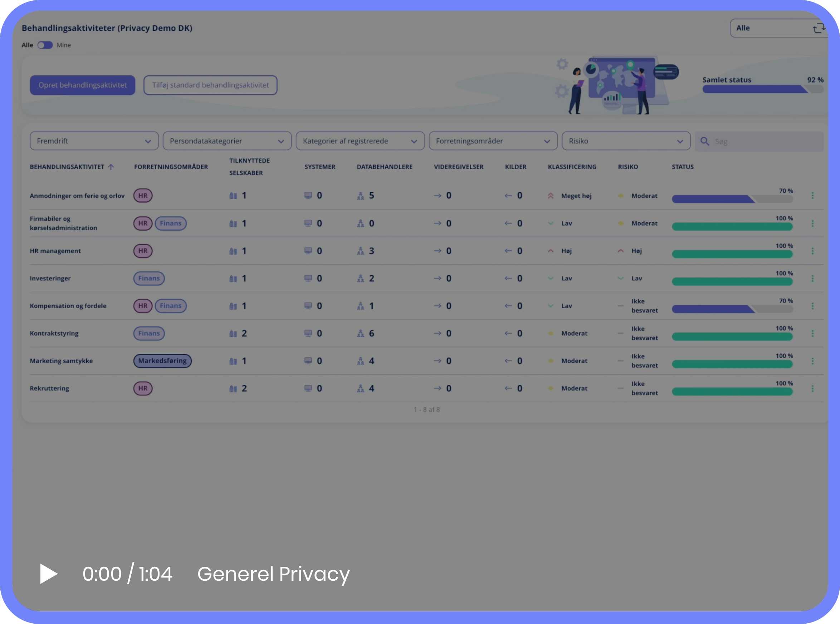
Task: Click data processor icon in Kontraktstyring row
Action: coord(361,333)
